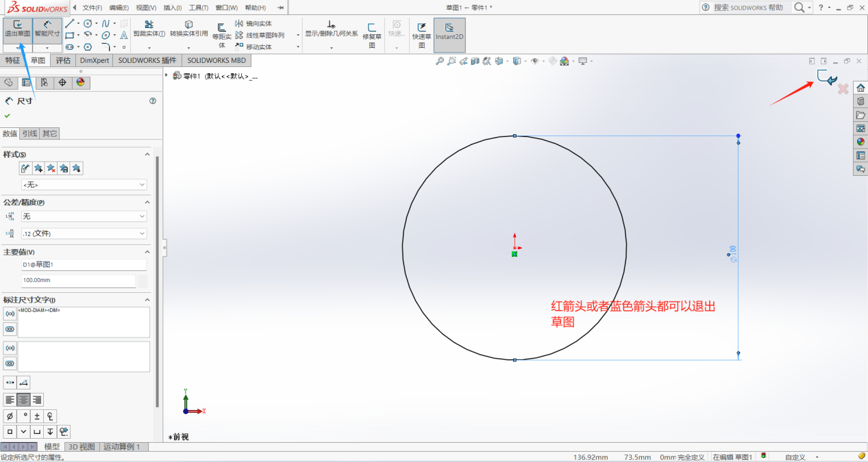Insert the degree symbol
The image size is (868, 462).
click(x=23, y=416)
